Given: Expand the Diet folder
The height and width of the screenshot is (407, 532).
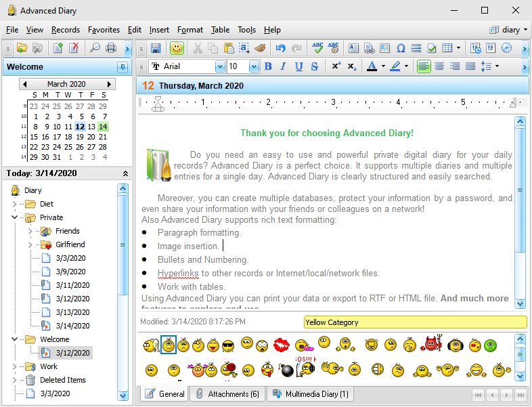Looking at the screenshot, I should [x=14, y=204].
